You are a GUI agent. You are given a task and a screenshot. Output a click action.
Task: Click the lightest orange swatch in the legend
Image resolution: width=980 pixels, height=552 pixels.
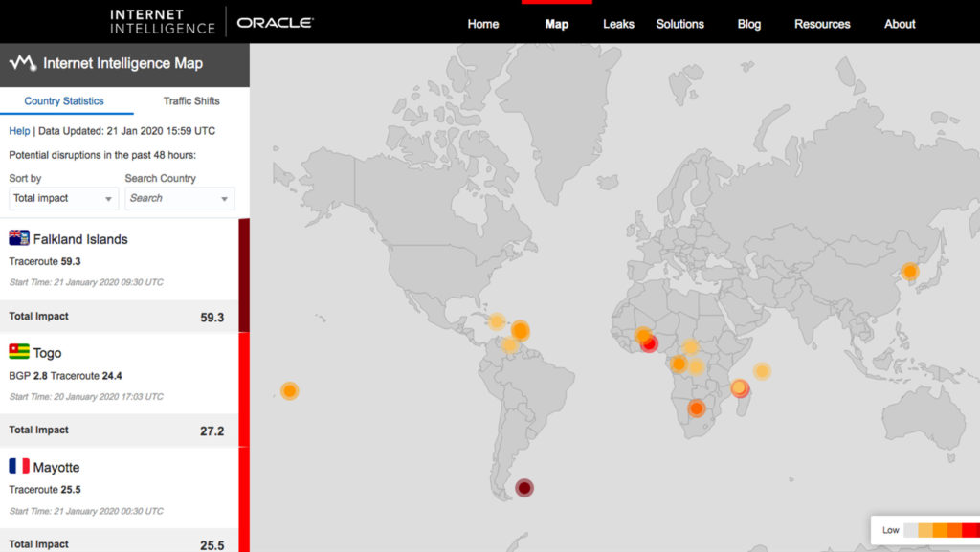pyautogui.click(x=925, y=530)
